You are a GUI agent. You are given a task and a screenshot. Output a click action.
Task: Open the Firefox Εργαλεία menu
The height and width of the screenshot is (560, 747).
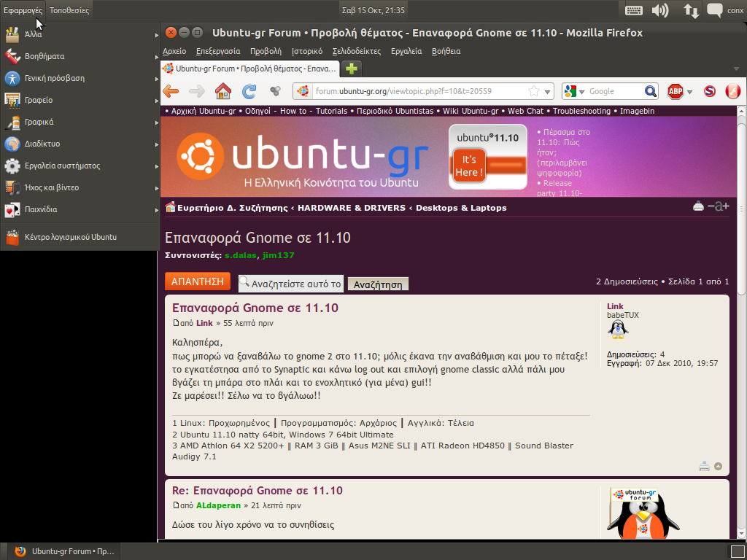[x=406, y=51]
